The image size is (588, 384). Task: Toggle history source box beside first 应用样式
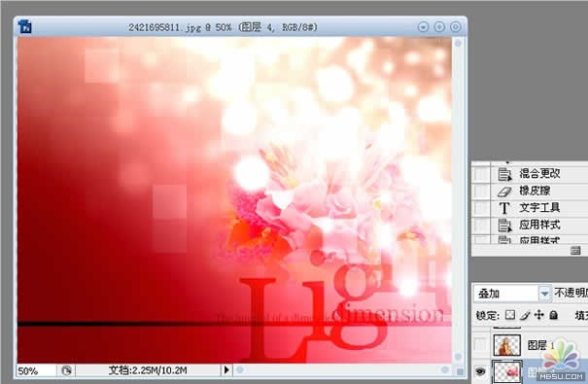(x=481, y=225)
